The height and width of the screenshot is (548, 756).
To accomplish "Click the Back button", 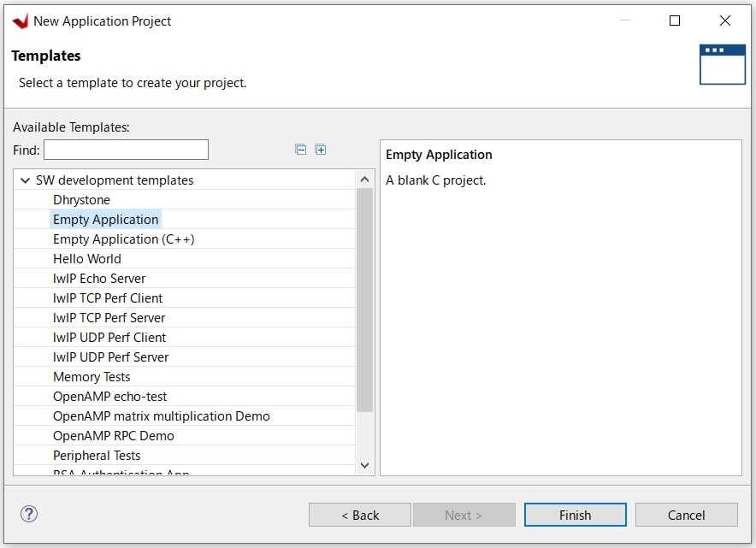I will (x=360, y=516).
